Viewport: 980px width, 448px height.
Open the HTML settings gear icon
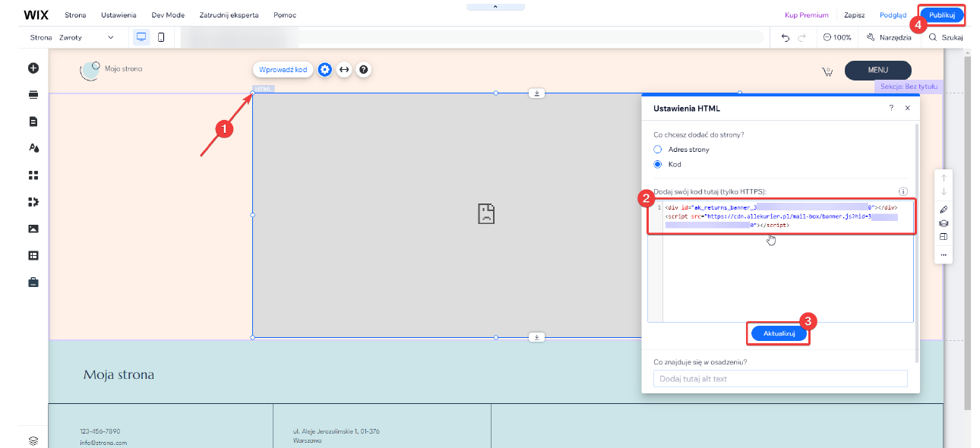pos(325,70)
